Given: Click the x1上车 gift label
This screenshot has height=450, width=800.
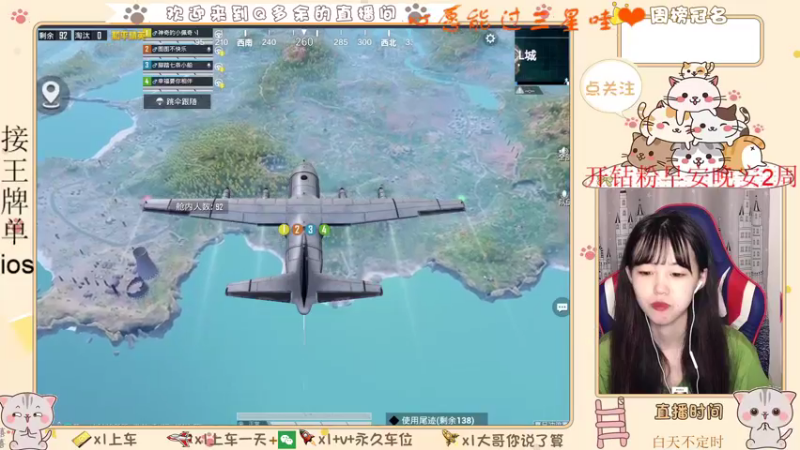Looking at the screenshot, I should [x=115, y=439].
